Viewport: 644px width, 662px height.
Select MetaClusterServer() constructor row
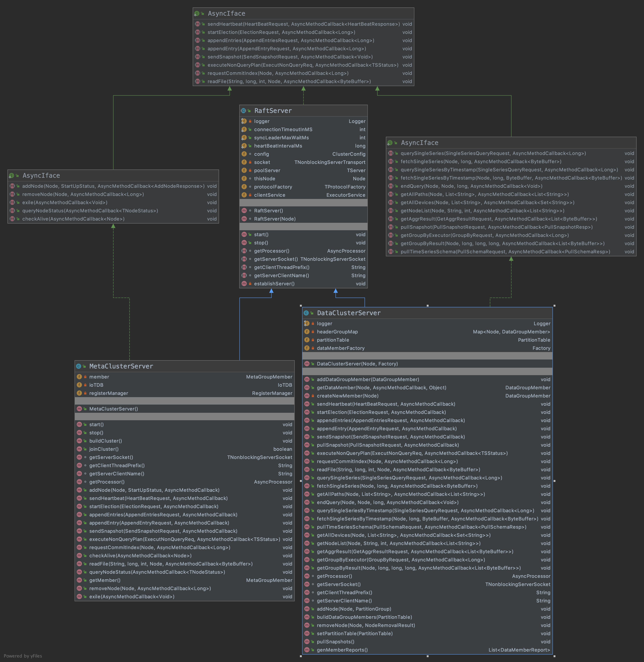pos(184,409)
